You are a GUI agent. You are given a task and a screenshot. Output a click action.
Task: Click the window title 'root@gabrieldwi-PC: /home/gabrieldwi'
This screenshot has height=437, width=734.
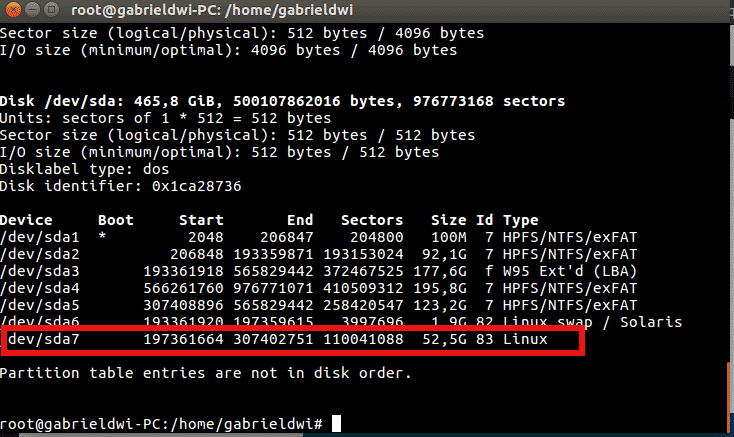212,10
